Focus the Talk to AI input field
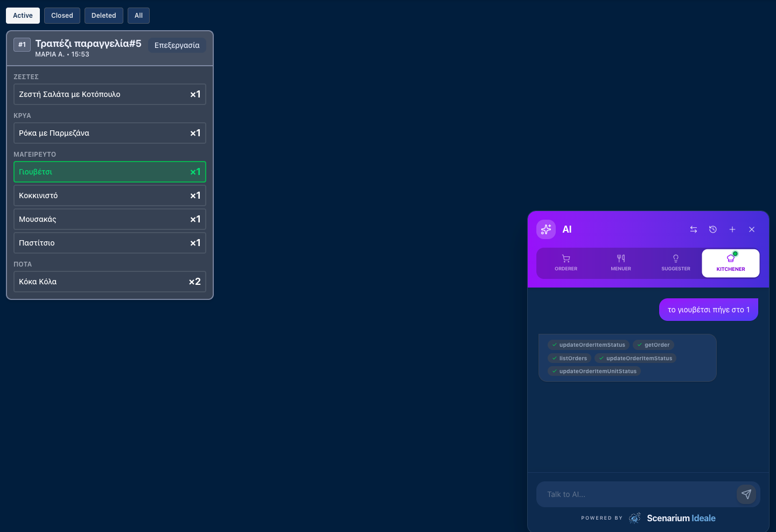 [639, 494]
